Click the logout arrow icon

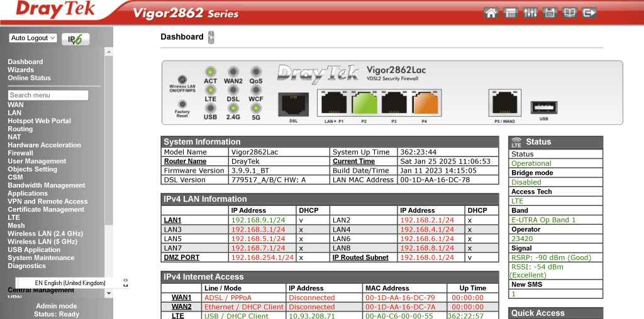(x=589, y=13)
